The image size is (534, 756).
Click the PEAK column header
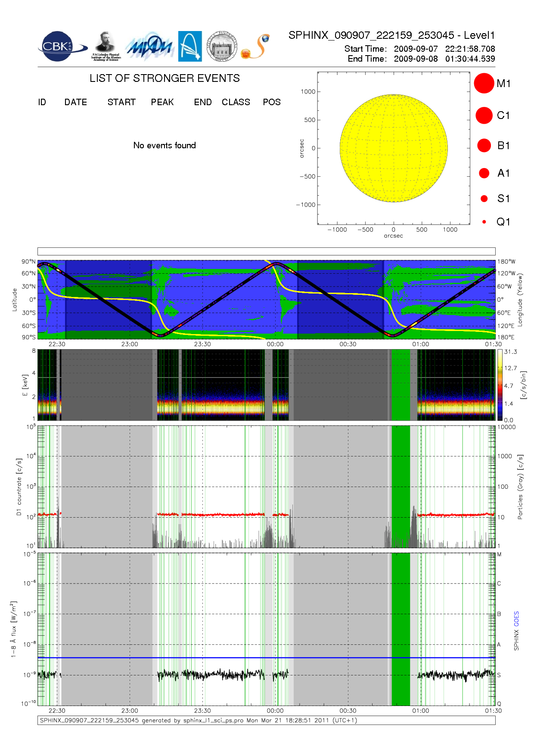(162, 102)
